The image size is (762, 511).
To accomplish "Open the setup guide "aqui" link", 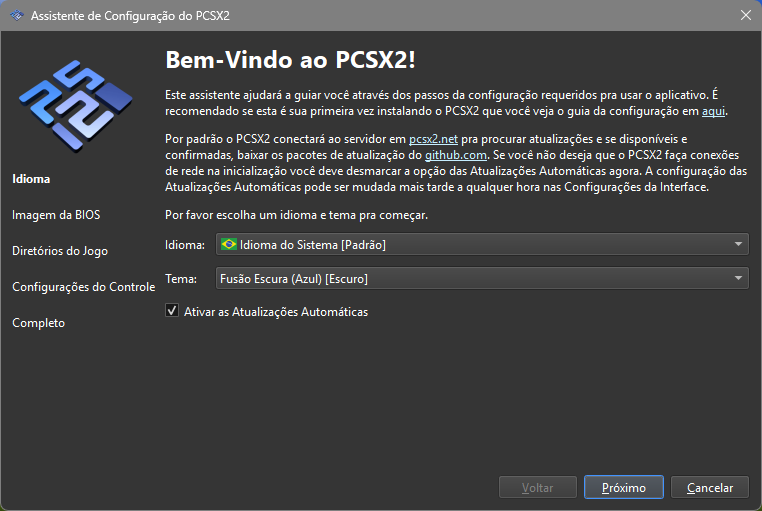I will (x=713, y=111).
